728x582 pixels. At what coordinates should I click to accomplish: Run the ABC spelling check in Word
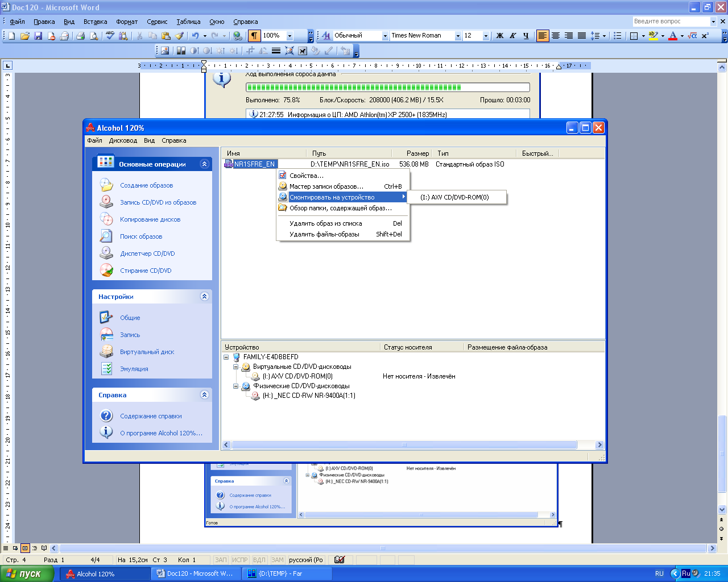(110, 35)
